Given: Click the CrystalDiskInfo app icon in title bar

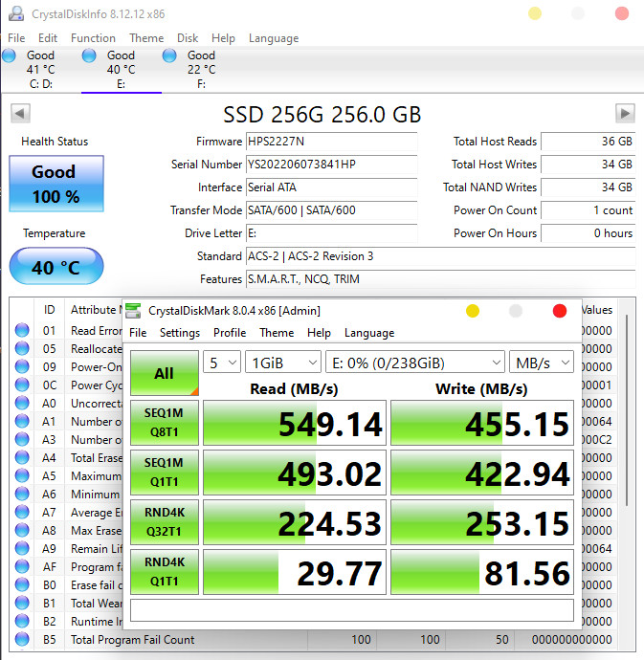Looking at the screenshot, I should [16, 13].
